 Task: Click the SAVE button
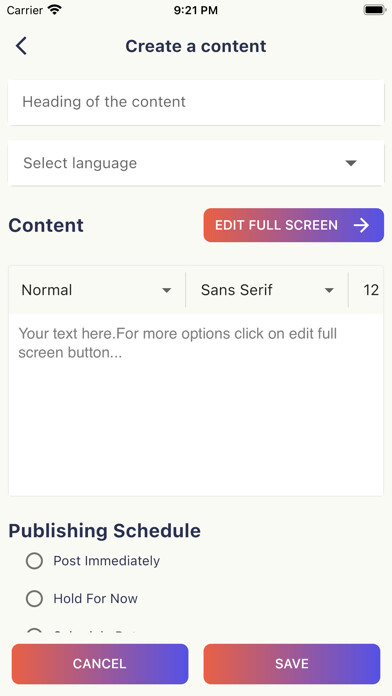[x=292, y=664]
